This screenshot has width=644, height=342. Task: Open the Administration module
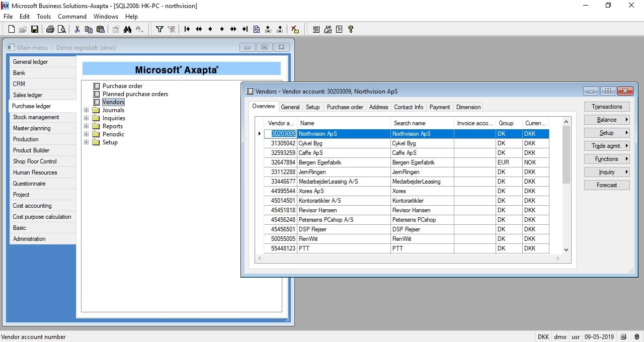[x=42, y=239]
